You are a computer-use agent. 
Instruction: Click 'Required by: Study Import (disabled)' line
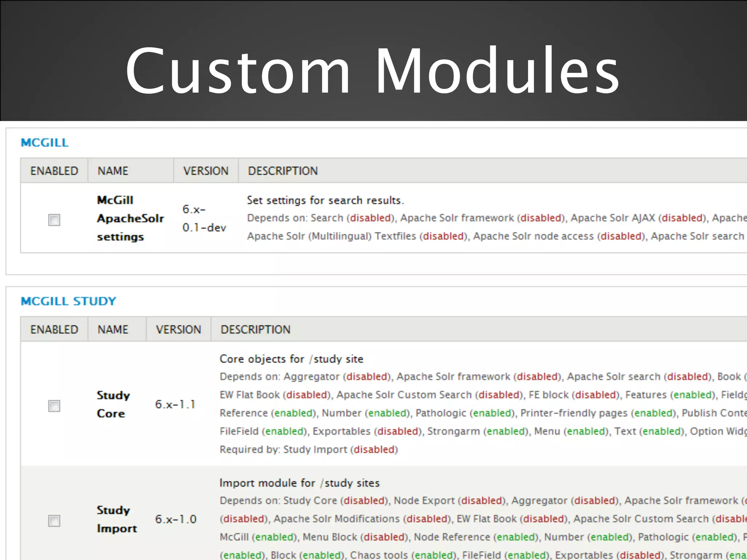click(309, 450)
